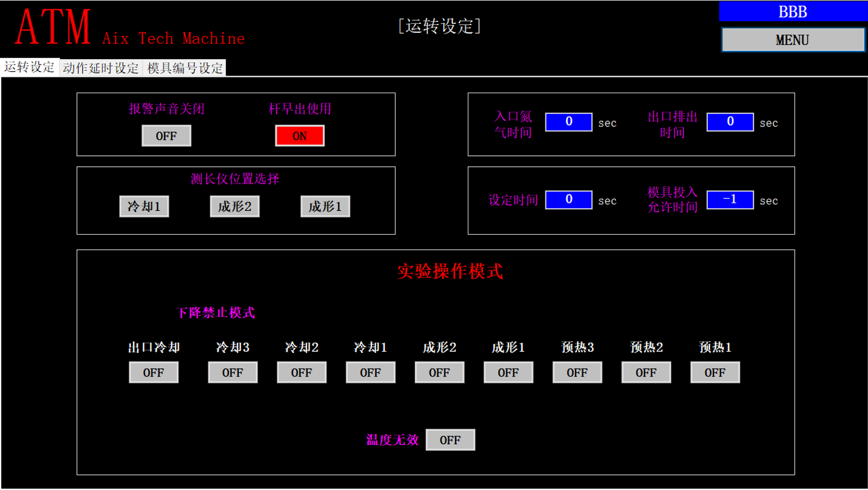868x490 pixels.
Task: Open the MENU button
Action: 792,40
